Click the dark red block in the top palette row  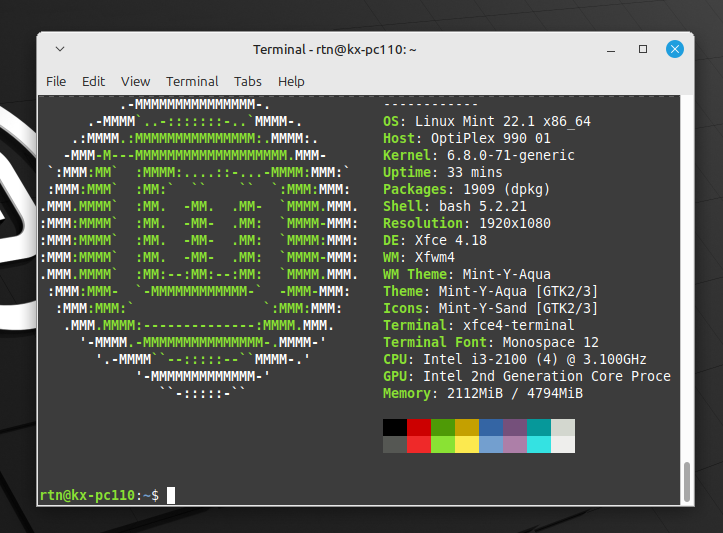(x=419, y=428)
